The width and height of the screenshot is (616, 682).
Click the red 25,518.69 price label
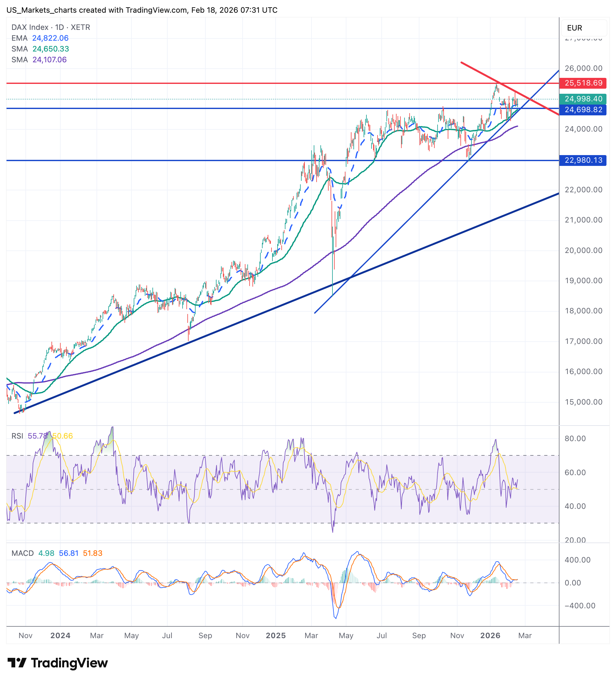583,83
